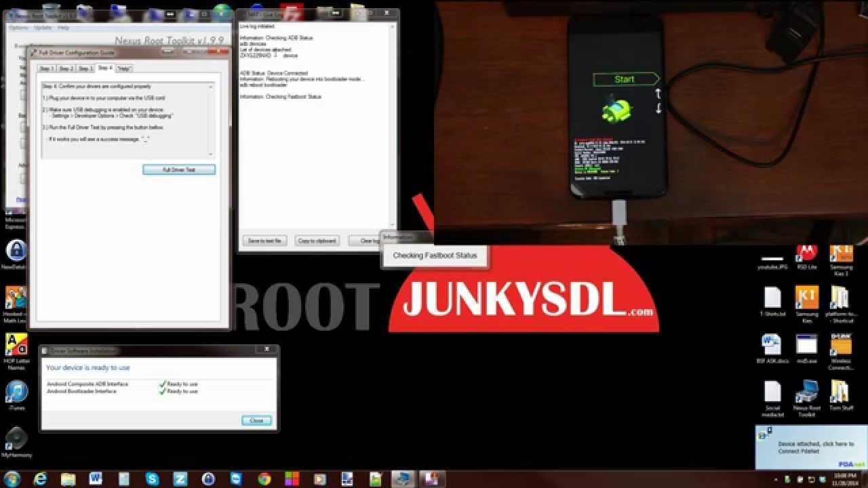Open Internet Explorer from the taskbar
The image size is (868, 488).
pyautogui.click(x=41, y=479)
